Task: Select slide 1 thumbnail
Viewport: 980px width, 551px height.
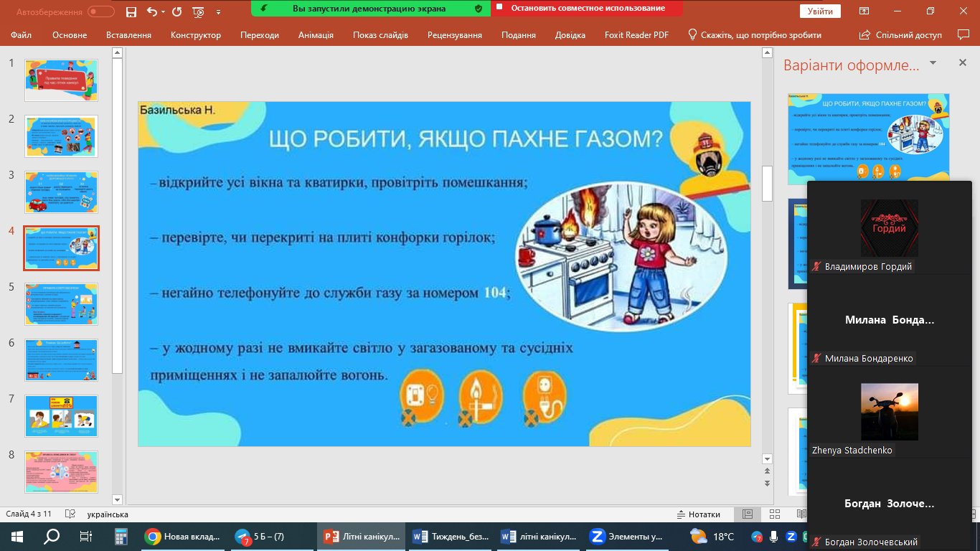Action: tap(61, 80)
